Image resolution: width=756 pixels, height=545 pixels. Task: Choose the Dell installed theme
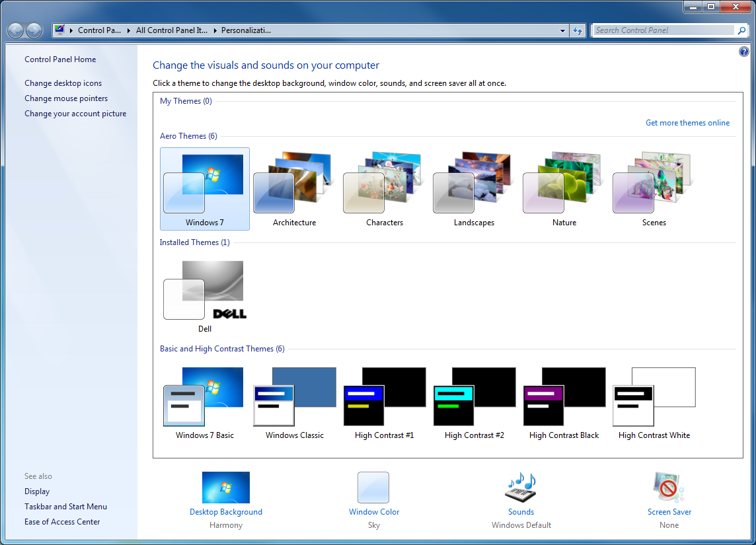coord(204,295)
